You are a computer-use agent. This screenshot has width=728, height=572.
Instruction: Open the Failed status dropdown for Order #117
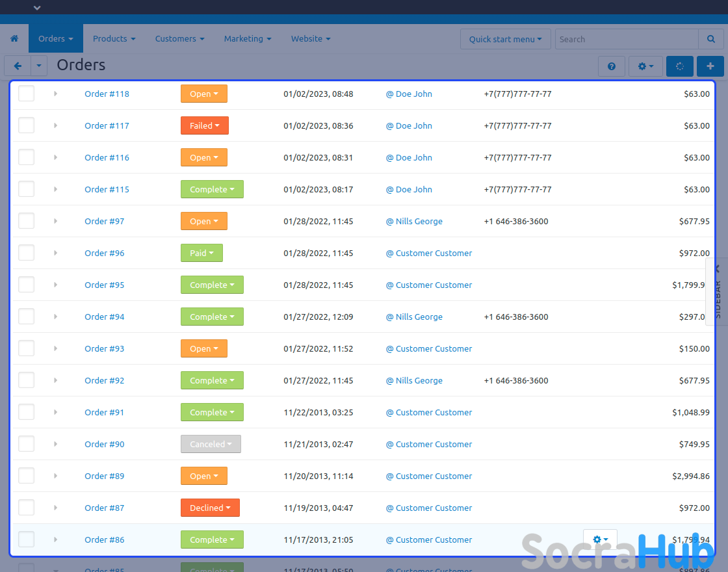click(204, 125)
